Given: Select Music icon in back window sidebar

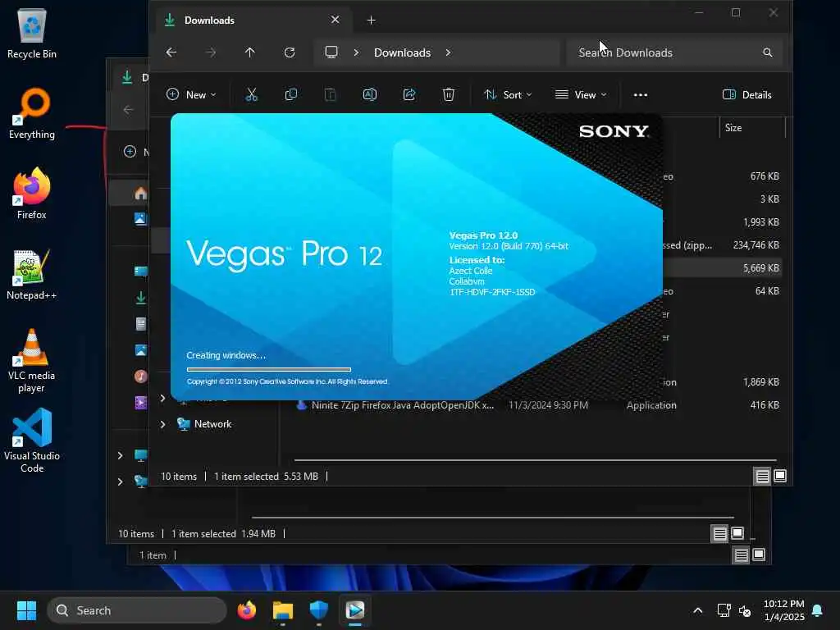Looking at the screenshot, I should click(141, 376).
